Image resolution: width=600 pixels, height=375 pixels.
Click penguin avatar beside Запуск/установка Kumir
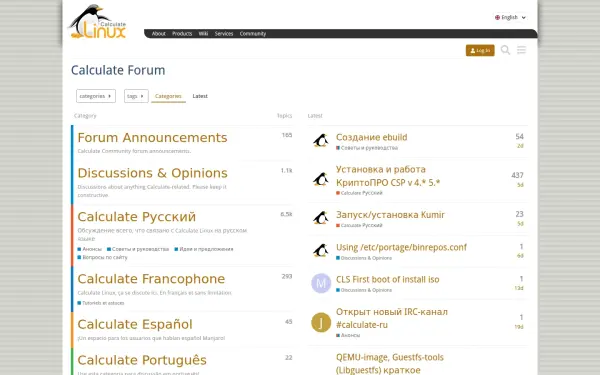pyautogui.click(x=321, y=218)
